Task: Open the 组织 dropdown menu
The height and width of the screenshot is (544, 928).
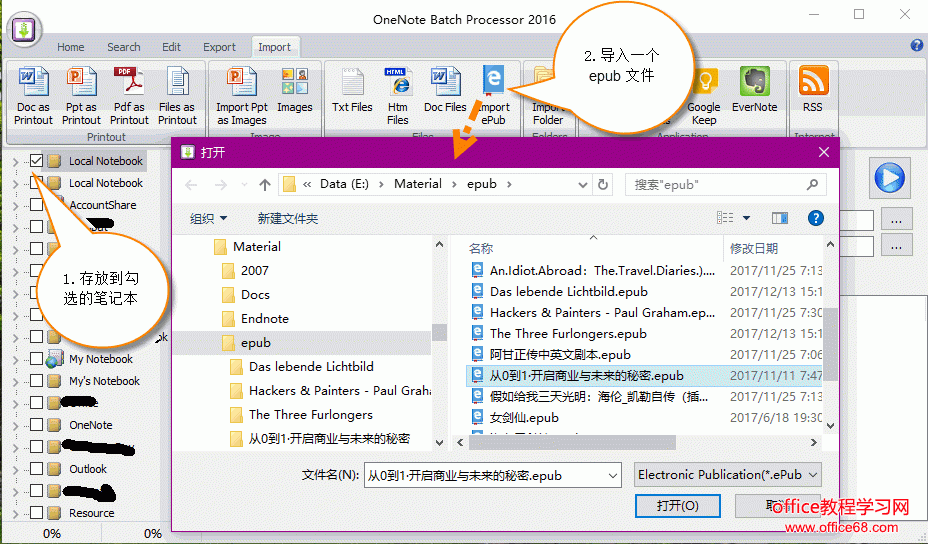Action: [x=208, y=218]
